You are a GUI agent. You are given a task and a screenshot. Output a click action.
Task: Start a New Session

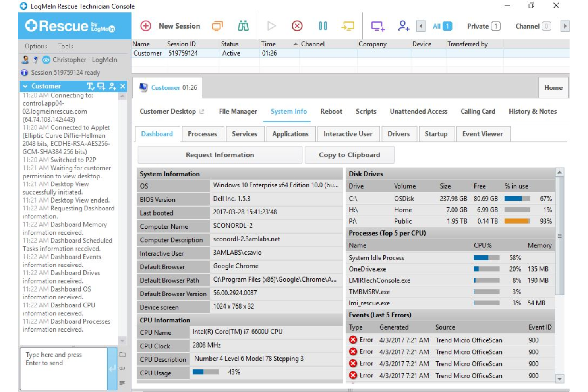click(x=173, y=26)
